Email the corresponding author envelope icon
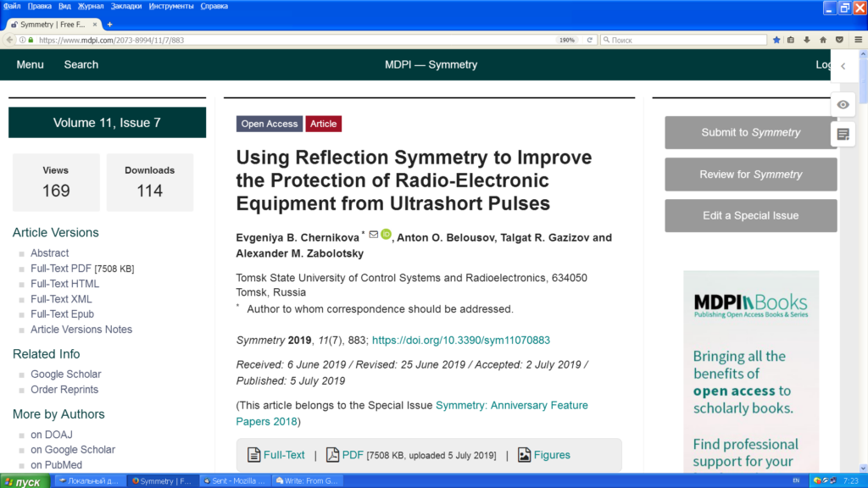The height and width of the screenshot is (488, 868). (374, 235)
